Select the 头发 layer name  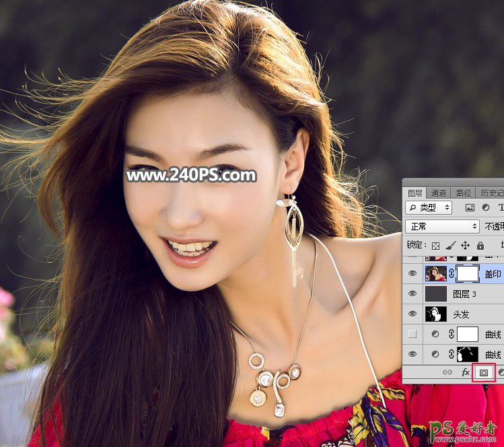[x=461, y=314]
